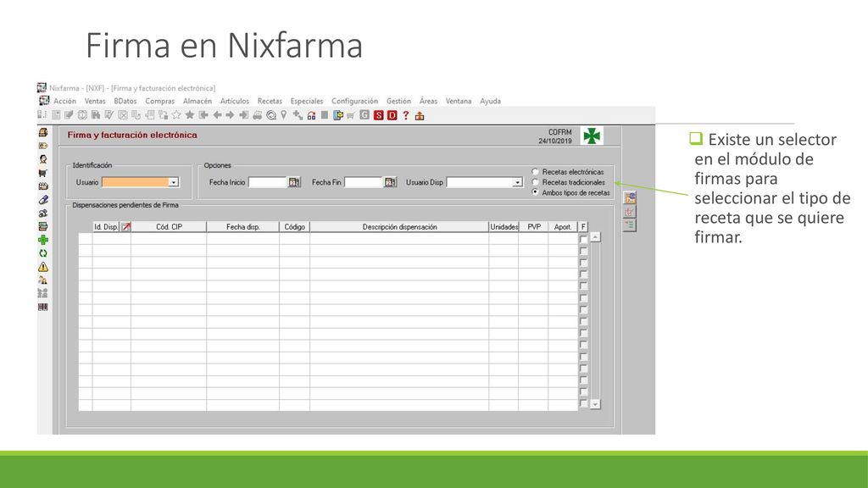Open the Usuario dropdown arrow
Screen dimensions: 868x488
click(x=173, y=182)
